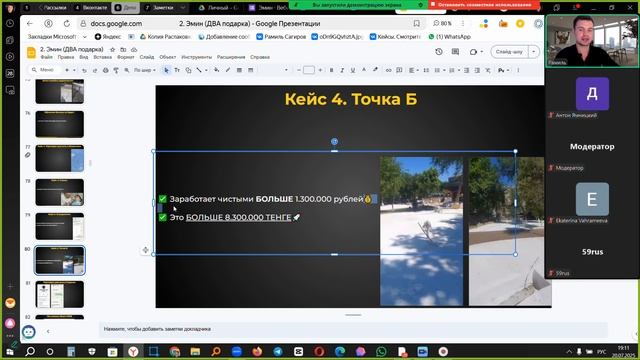Open the Яндекс bookmark
Image resolution: width=640 pixels, height=360 pixels.
click(108, 37)
